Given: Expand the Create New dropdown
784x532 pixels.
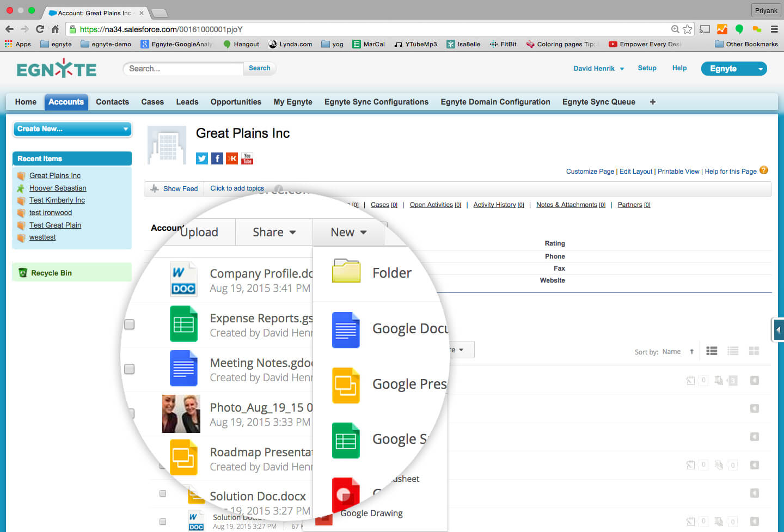Looking at the screenshot, I should point(72,129).
